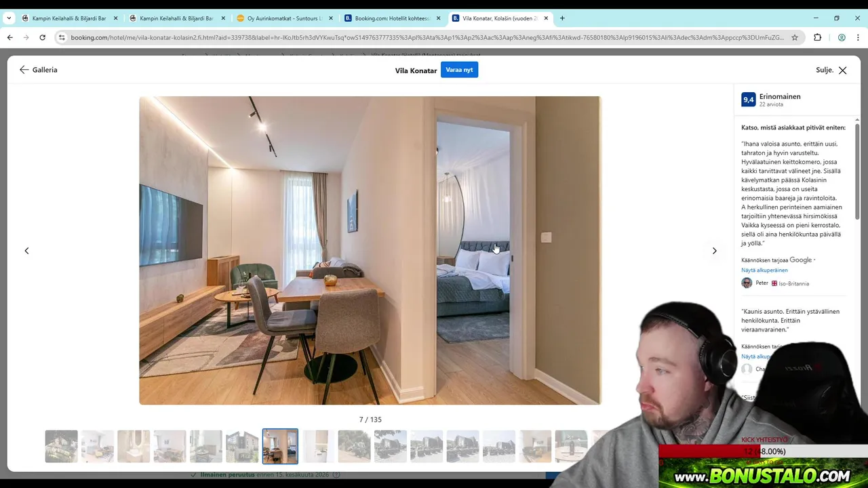
Task: Close the Booking.com: Hotellit tab
Action: [x=438, y=18]
